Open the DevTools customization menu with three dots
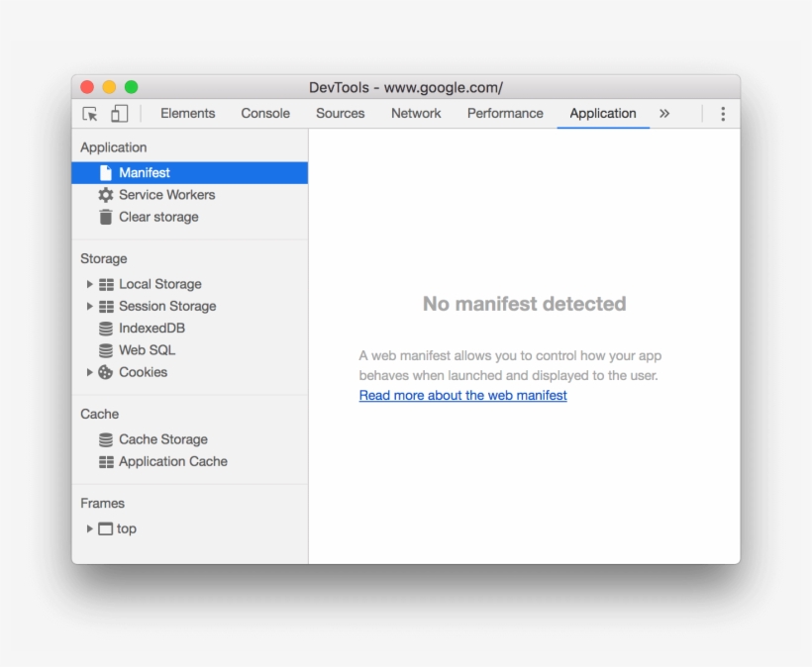This screenshot has height=667, width=812. (723, 113)
